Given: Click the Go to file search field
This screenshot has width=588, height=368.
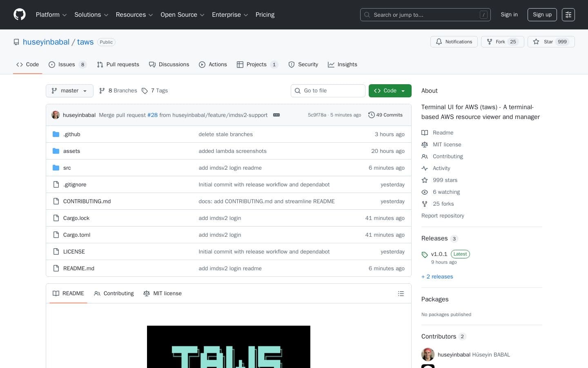Looking at the screenshot, I should 328,91.
